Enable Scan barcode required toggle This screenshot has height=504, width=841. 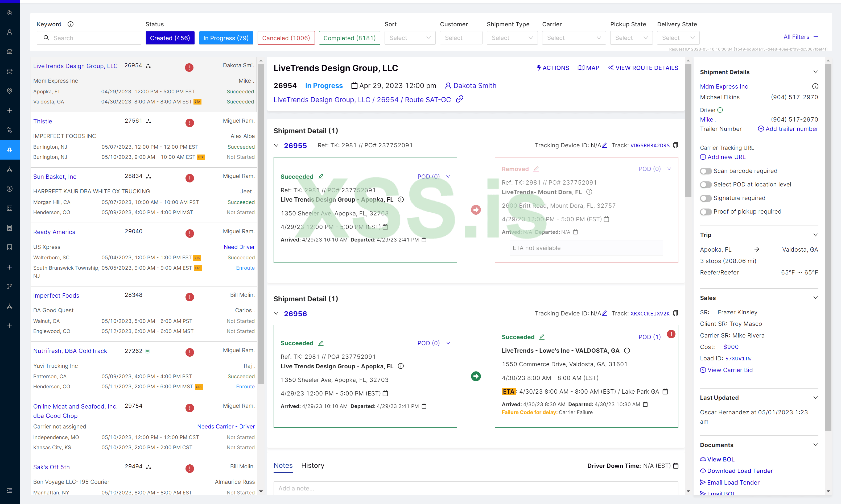[706, 171]
